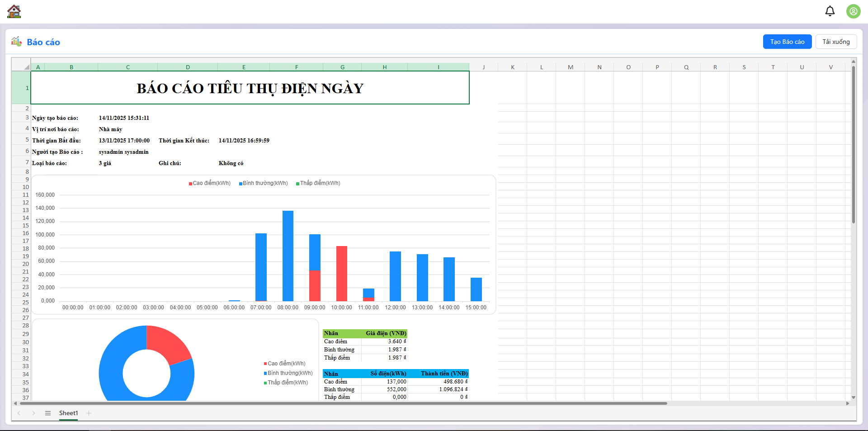Open the notifications bell

[830, 11]
